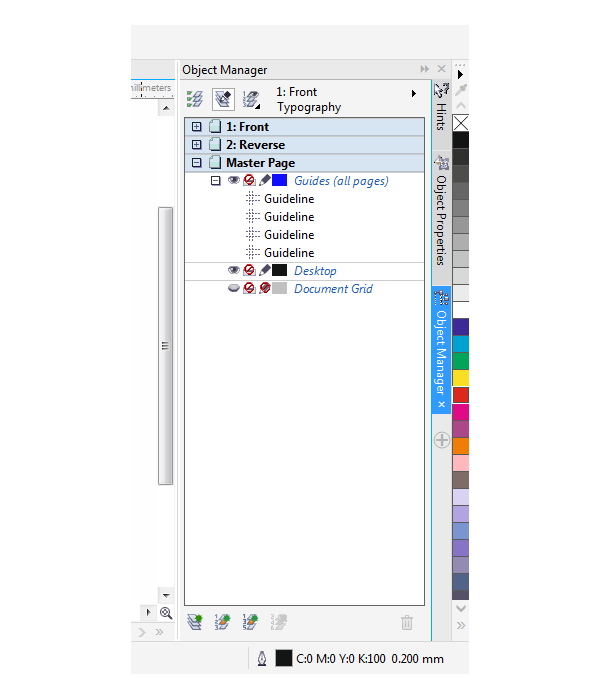Expand page 1: Front
The height and width of the screenshot is (700, 600).
pos(196,127)
